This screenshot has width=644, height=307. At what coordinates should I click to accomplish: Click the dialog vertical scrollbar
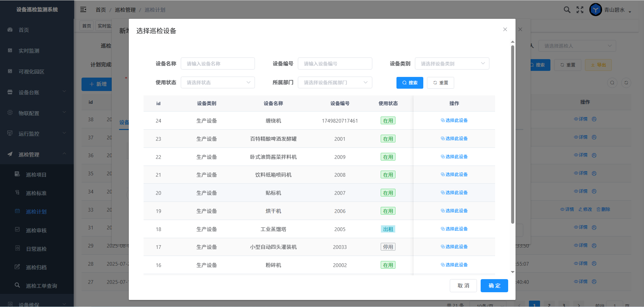click(513, 134)
